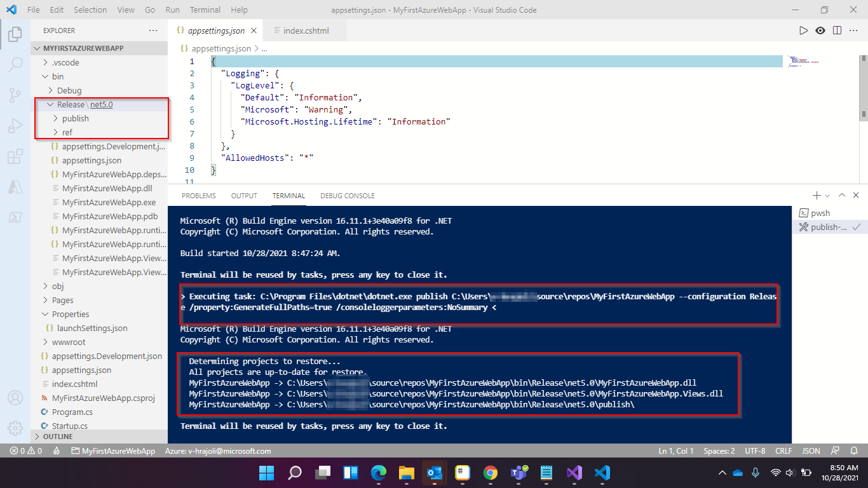868x488 pixels.
Task: Open Program.cs in the explorer
Action: tap(99, 412)
